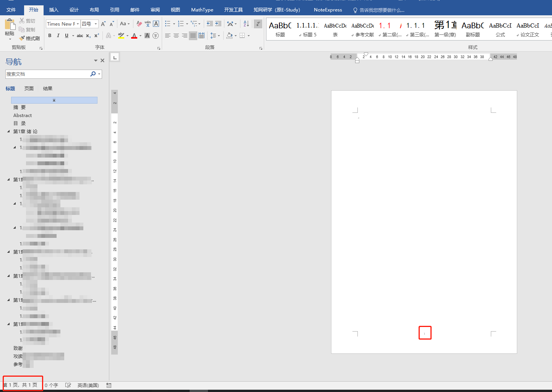
Task: Toggle superscript formatting
Action: (97, 36)
